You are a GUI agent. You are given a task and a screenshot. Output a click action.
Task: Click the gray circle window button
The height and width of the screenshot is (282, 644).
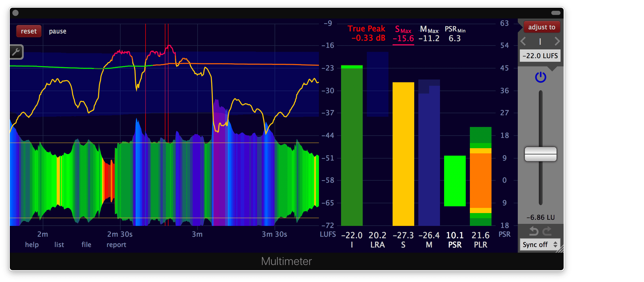coord(15,13)
